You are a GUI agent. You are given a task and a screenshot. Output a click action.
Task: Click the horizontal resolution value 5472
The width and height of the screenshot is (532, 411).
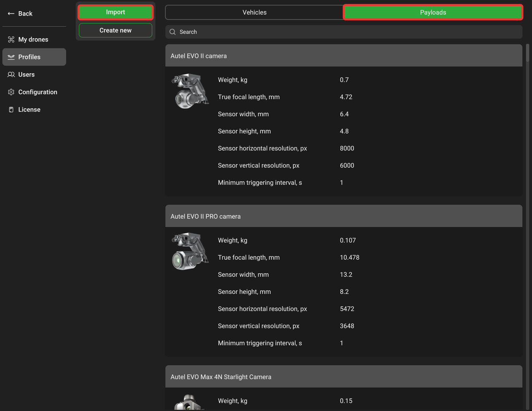(347, 309)
